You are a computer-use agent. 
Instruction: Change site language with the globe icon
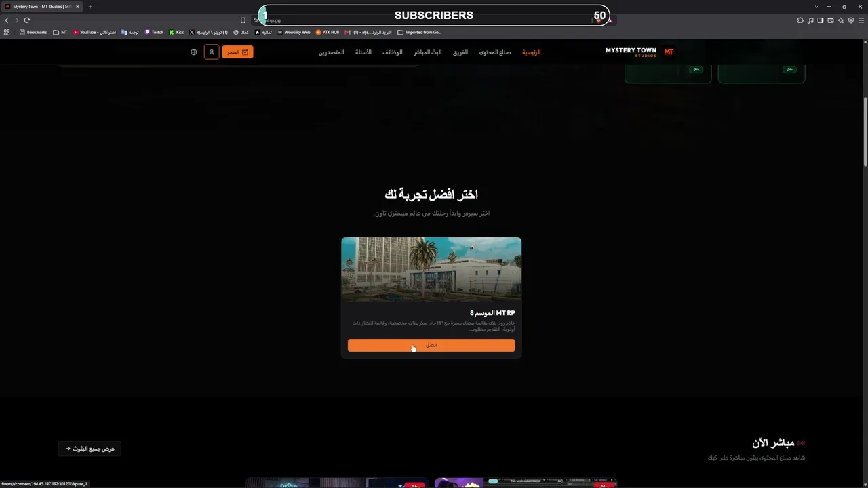194,52
